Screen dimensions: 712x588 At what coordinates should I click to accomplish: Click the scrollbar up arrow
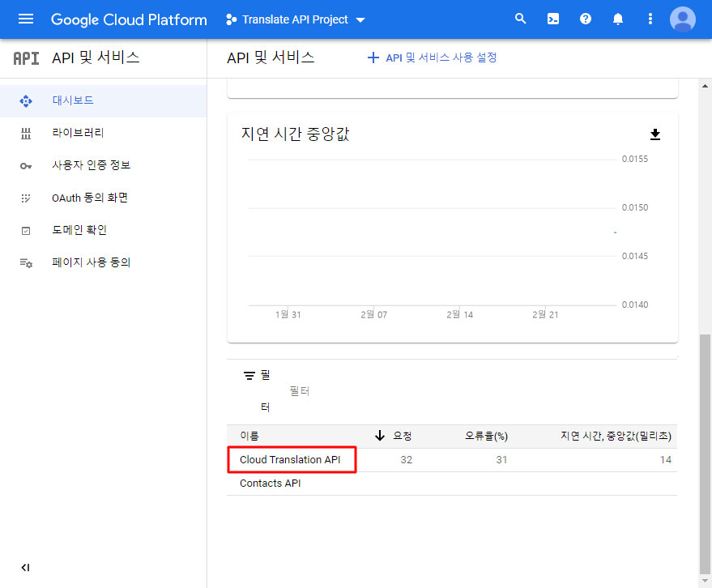pos(706,85)
